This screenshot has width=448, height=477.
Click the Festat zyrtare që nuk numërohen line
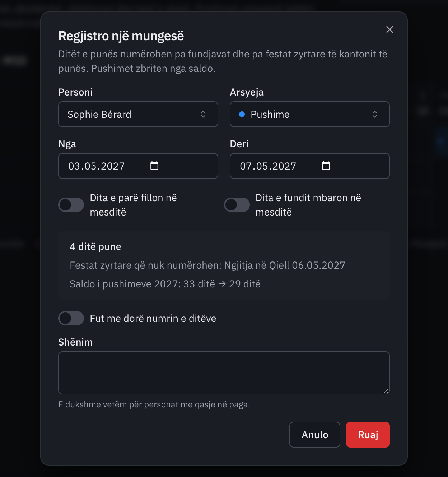207,265
